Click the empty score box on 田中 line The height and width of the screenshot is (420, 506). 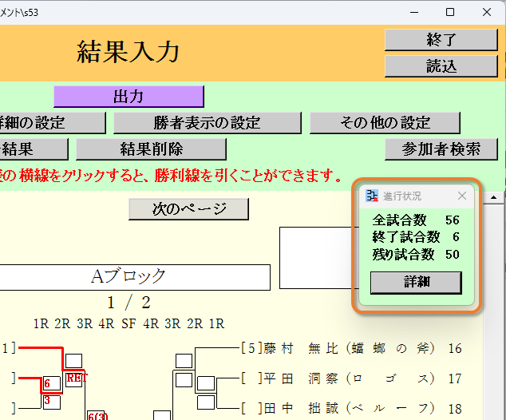[206, 402]
